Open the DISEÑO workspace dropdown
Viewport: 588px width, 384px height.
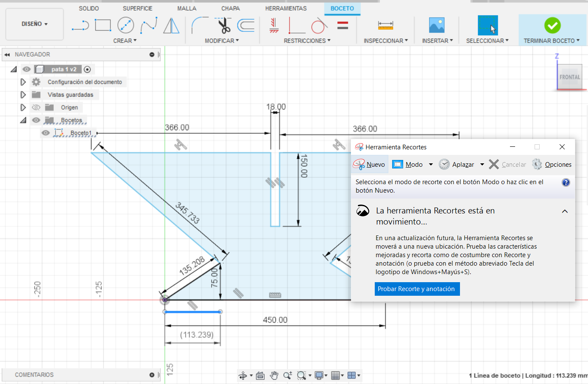[x=34, y=24]
